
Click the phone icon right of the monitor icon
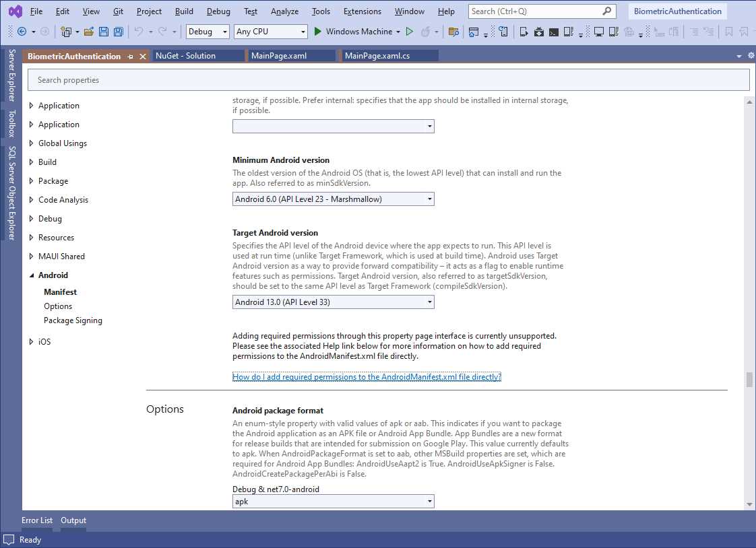pos(614,32)
